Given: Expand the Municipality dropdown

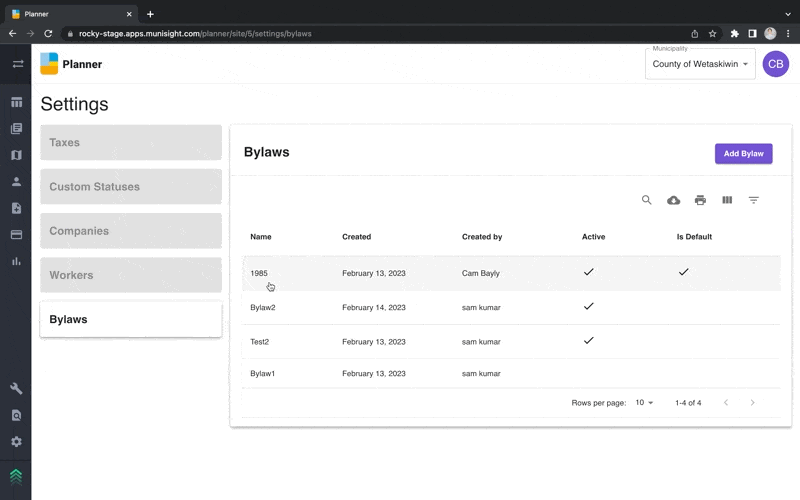Looking at the screenshot, I should [700, 64].
